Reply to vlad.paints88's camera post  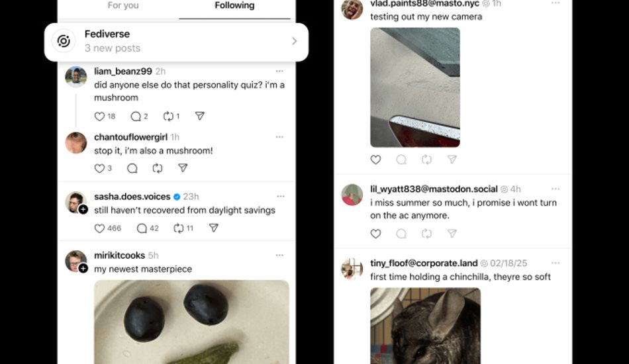point(401,159)
